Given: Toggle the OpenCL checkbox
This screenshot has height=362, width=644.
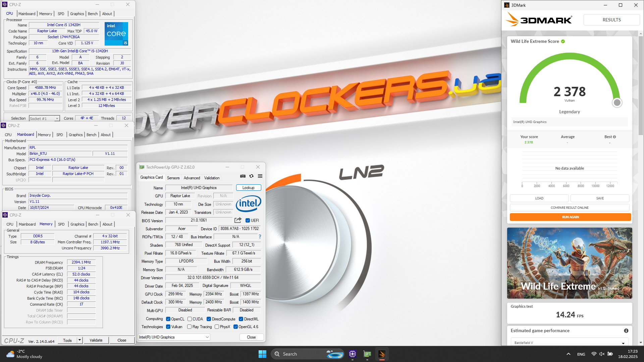Looking at the screenshot, I should tap(168, 319).
